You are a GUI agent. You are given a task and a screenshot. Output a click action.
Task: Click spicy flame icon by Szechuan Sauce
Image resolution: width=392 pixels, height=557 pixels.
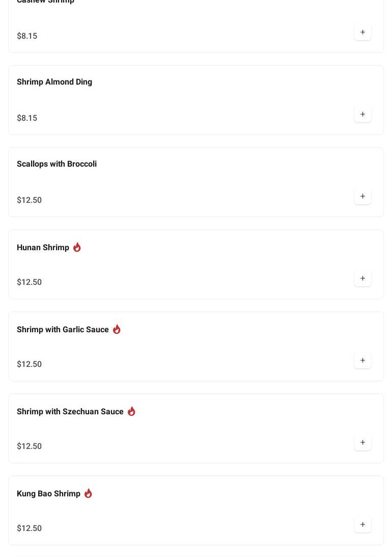tap(132, 411)
